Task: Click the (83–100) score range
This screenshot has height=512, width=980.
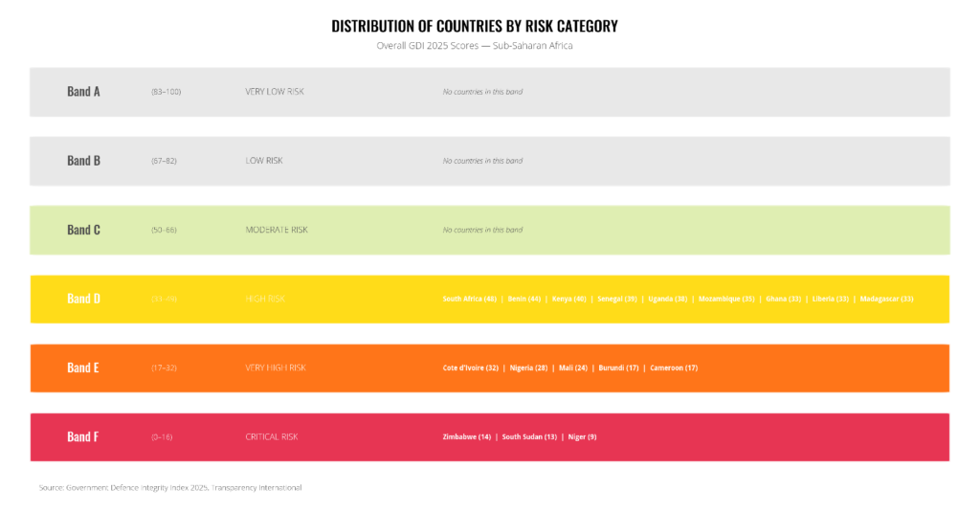Action: pyautogui.click(x=167, y=92)
